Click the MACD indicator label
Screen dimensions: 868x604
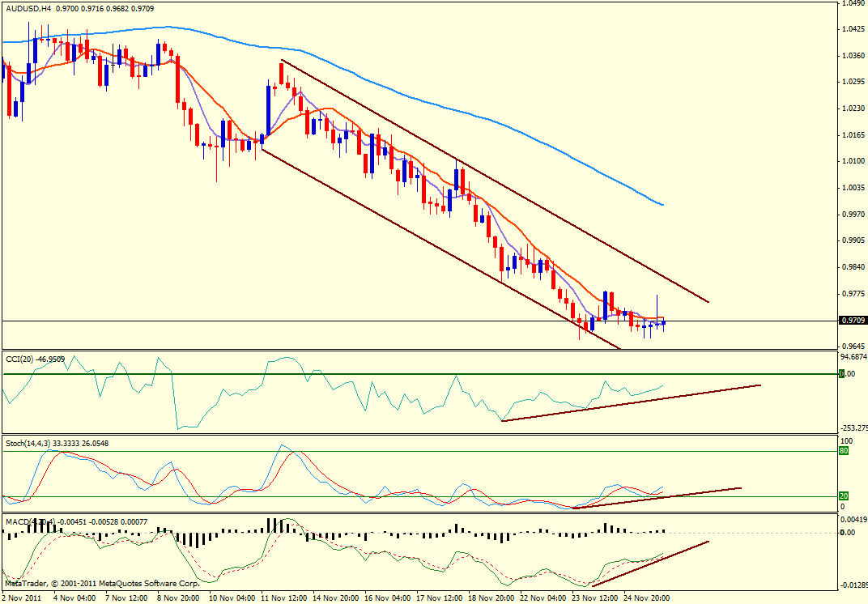coord(18,520)
